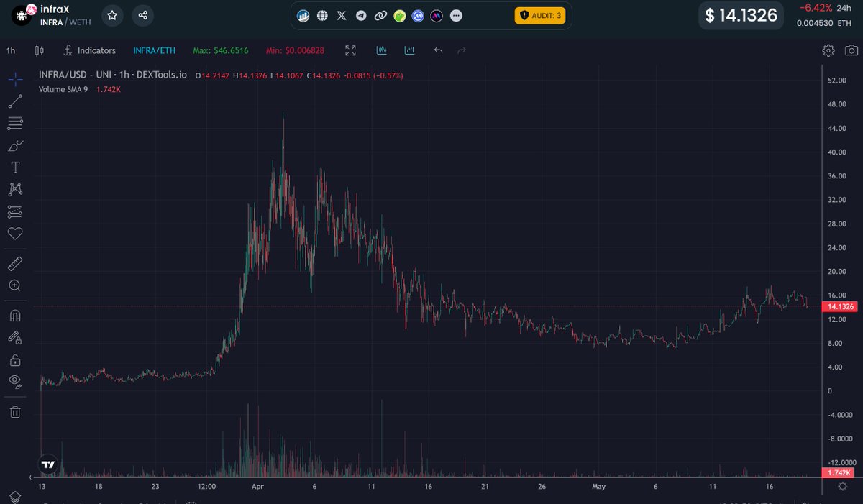Click the 1.742K volume label on axis
Image resolution: width=863 pixels, height=504 pixels.
pos(839,472)
